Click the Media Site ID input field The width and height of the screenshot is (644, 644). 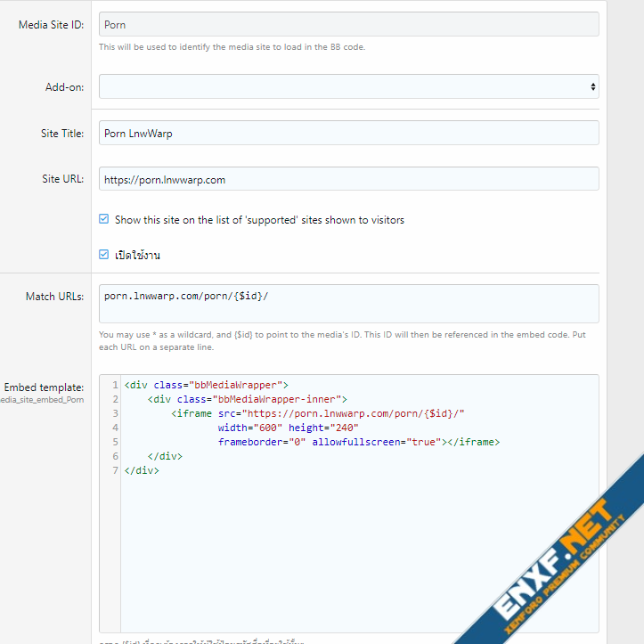pos(348,24)
